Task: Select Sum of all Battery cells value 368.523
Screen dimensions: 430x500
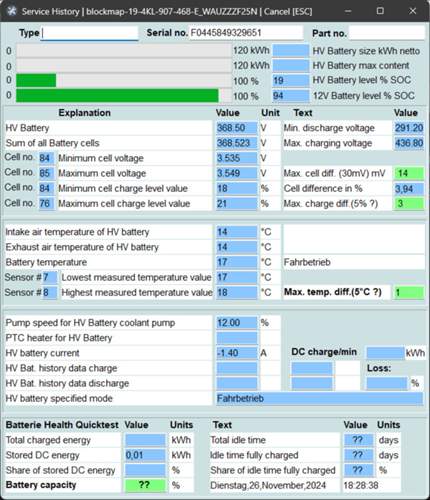Action: 237,143
